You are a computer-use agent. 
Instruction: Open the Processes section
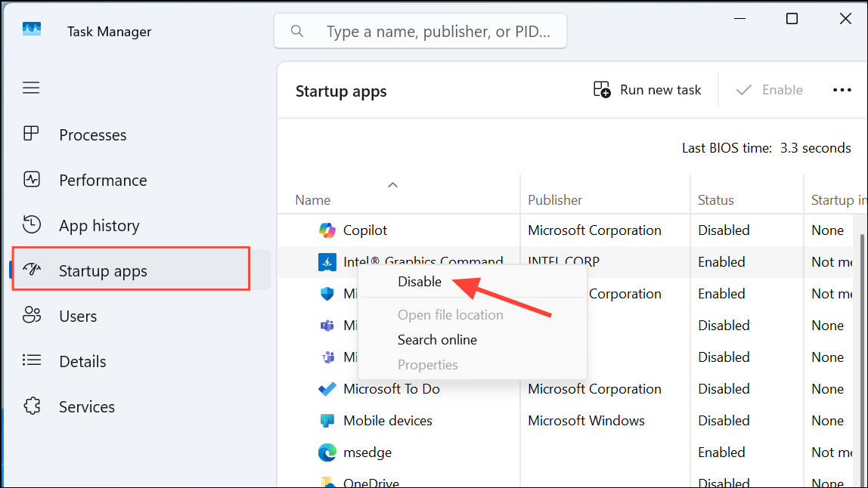pyautogui.click(x=92, y=135)
